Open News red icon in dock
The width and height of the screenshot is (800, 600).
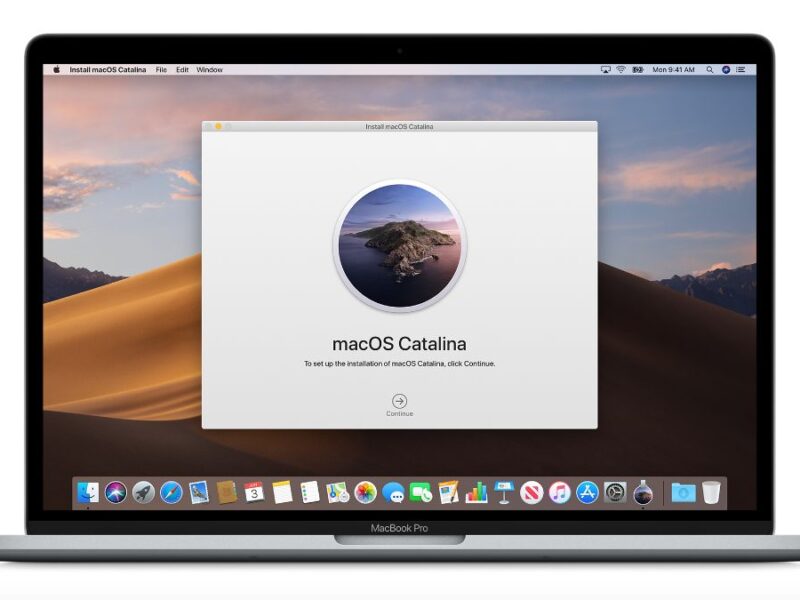pyautogui.click(x=532, y=493)
